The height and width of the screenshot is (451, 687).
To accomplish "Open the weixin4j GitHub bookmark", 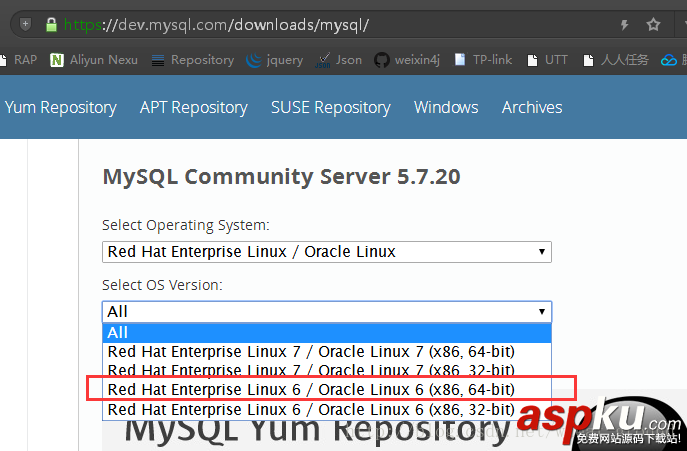I will tap(407, 60).
